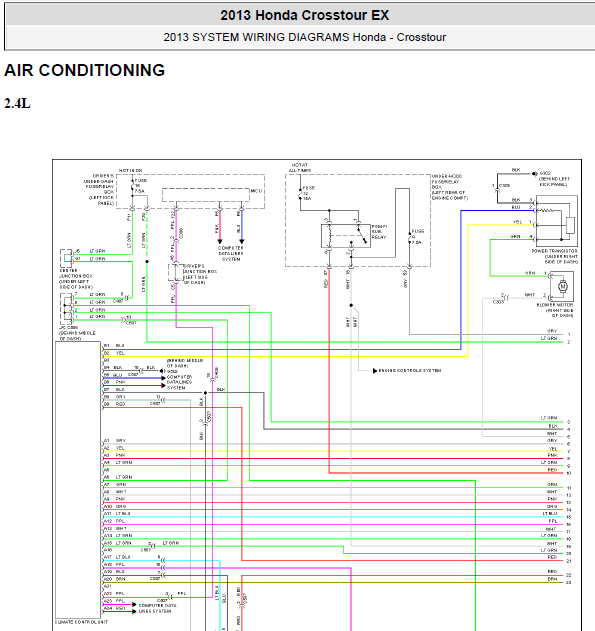The height and width of the screenshot is (631, 595).
Task: Click the BRN 23 wire end label
Action: point(559,580)
